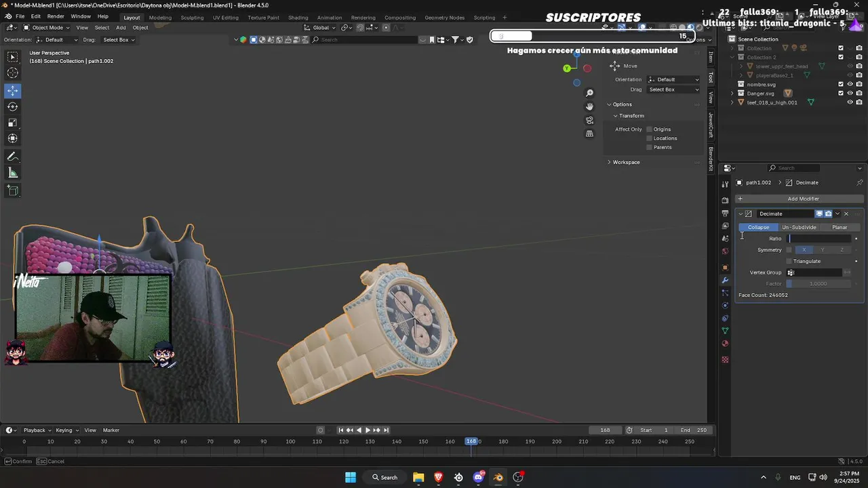Click the viewport pan hand icon

pyautogui.click(x=589, y=106)
